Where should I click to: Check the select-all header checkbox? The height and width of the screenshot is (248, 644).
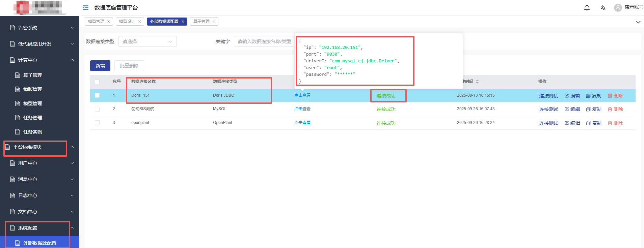97,82
